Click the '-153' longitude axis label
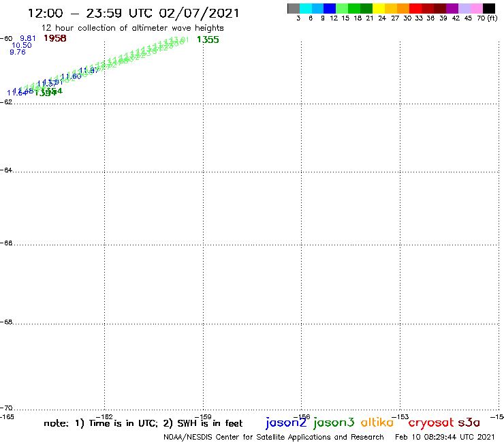Viewport: 504px width, 443px height. [x=400, y=417]
